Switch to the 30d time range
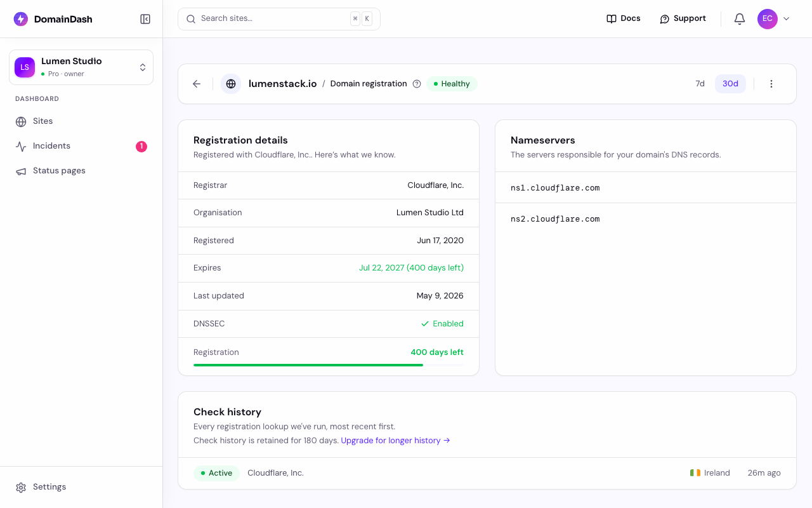Viewport: 812px width, 508px height. coord(730,84)
